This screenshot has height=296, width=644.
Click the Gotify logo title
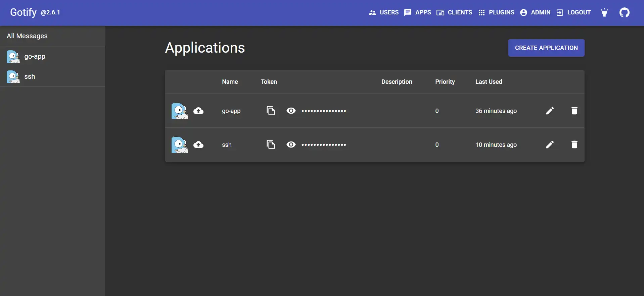tap(23, 12)
